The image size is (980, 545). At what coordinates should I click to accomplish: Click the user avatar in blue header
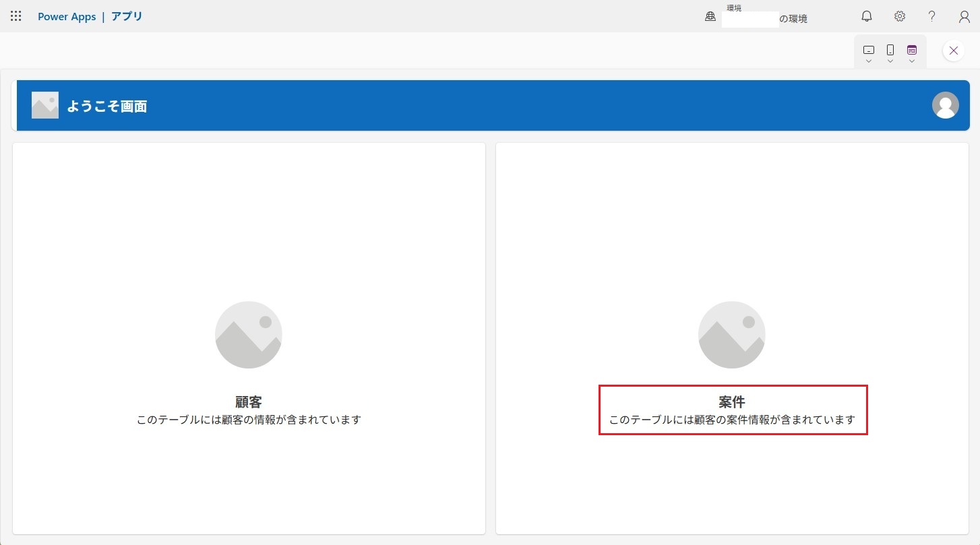(945, 105)
